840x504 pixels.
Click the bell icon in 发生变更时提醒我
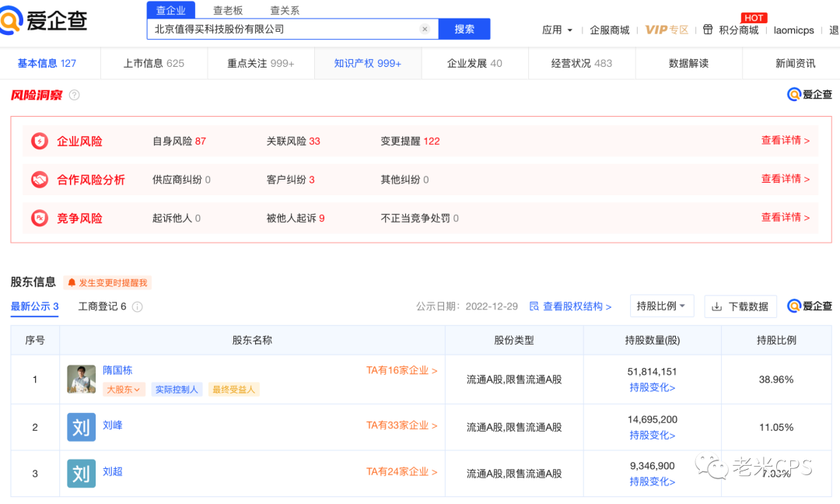[x=72, y=283]
